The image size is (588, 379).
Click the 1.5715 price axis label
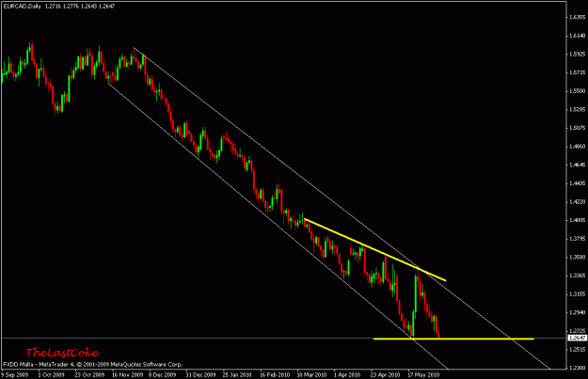(x=577, y=72)
